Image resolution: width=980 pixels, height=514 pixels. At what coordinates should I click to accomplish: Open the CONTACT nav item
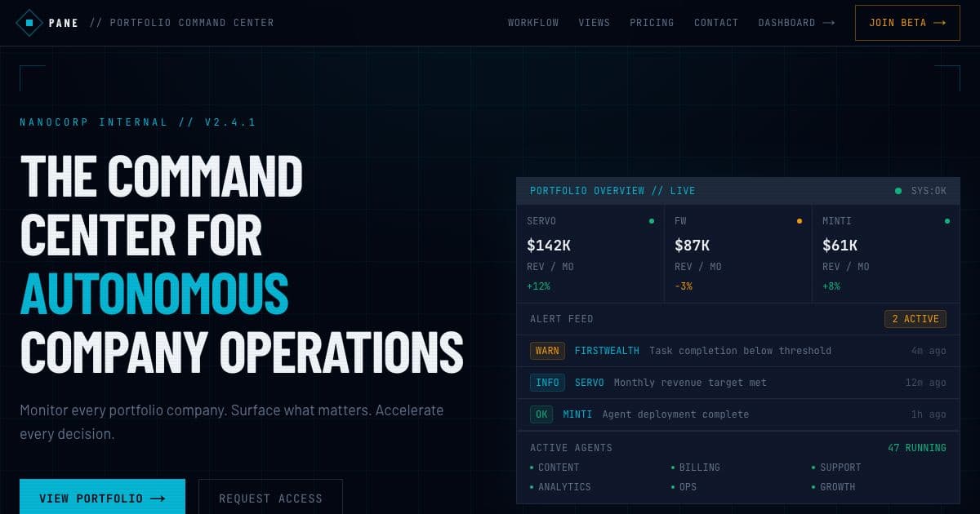[x=716, y=23]
